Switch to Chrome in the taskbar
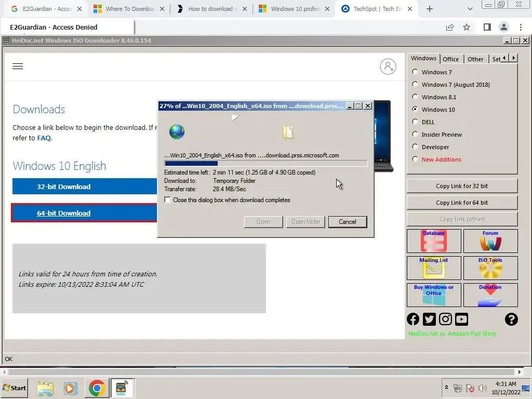 pos(97,388)
